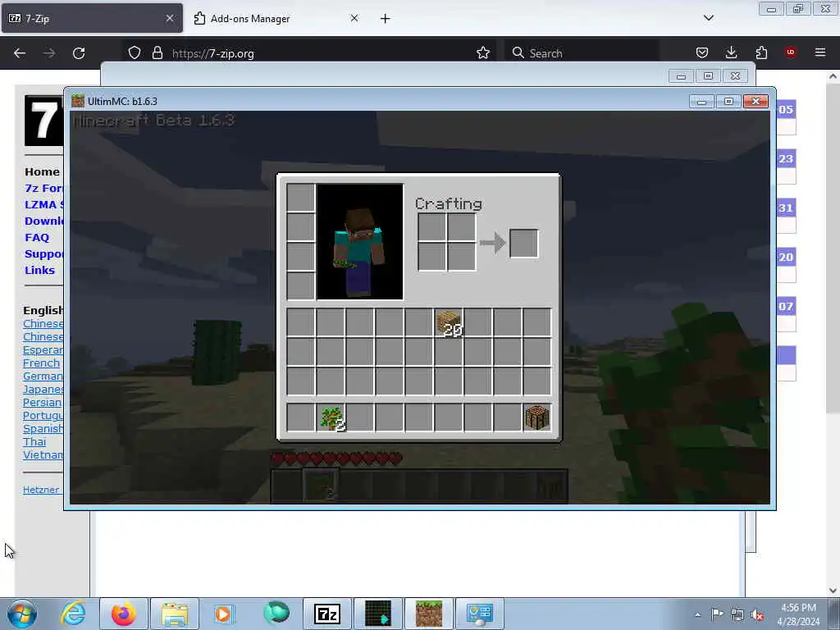Open the uBlock Origin extension icon
Viewport: 840px width, 630px height.
790,52
